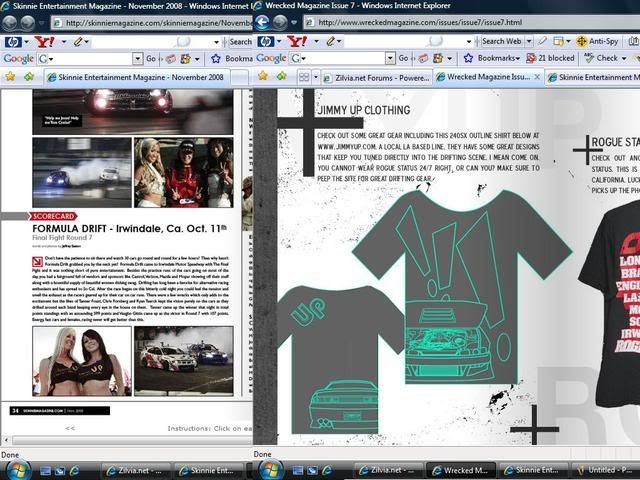640x480 pixels.
Task: Click Untitled - P... taskbar button
Action: pyautogui.click(x=605, y=471)
